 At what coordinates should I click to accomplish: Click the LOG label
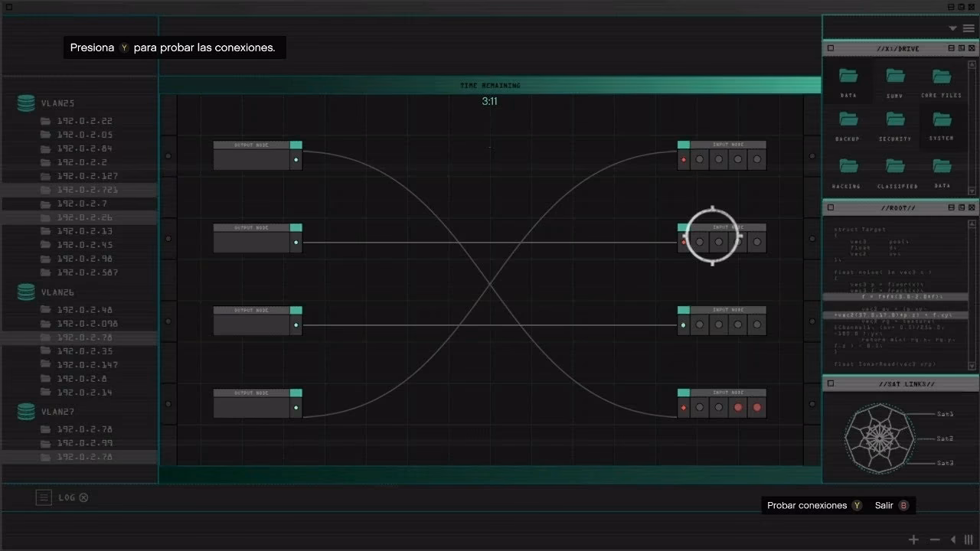tap(67, 497)
